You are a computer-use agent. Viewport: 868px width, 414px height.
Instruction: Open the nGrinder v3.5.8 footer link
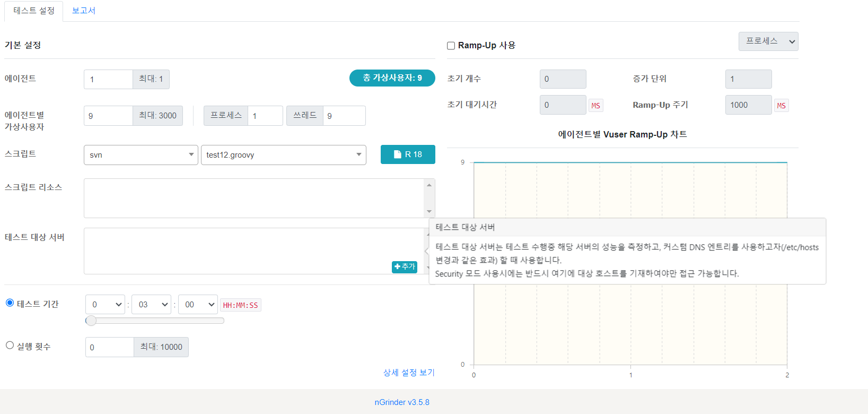pos(402,402)
